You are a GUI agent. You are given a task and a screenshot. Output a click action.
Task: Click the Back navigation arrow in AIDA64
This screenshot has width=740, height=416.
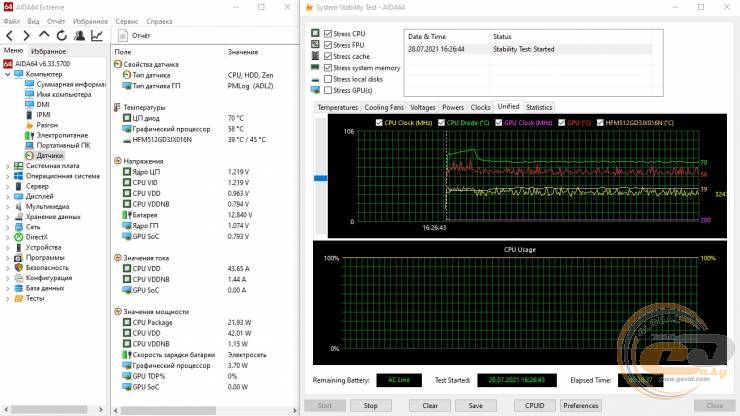tap(10, 35)
